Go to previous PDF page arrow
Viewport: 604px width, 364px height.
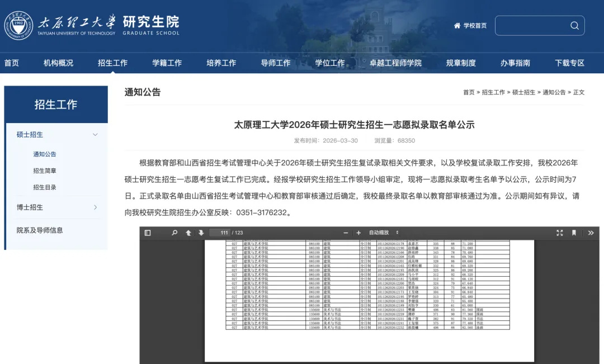pos(188,233)
